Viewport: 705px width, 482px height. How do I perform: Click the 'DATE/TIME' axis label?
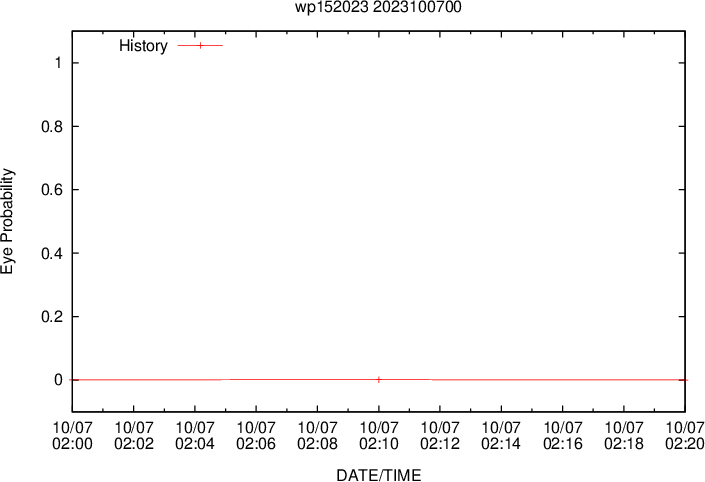(x=379, y=475)
